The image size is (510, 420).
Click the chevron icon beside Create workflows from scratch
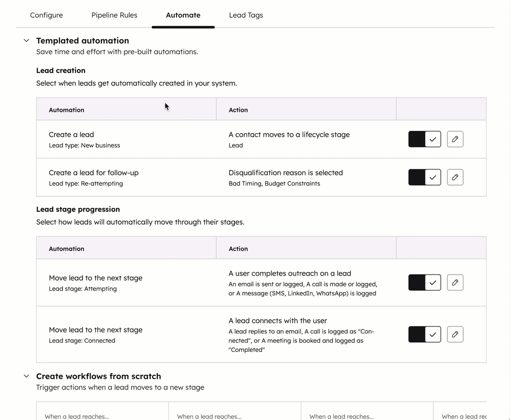point(26,376)
